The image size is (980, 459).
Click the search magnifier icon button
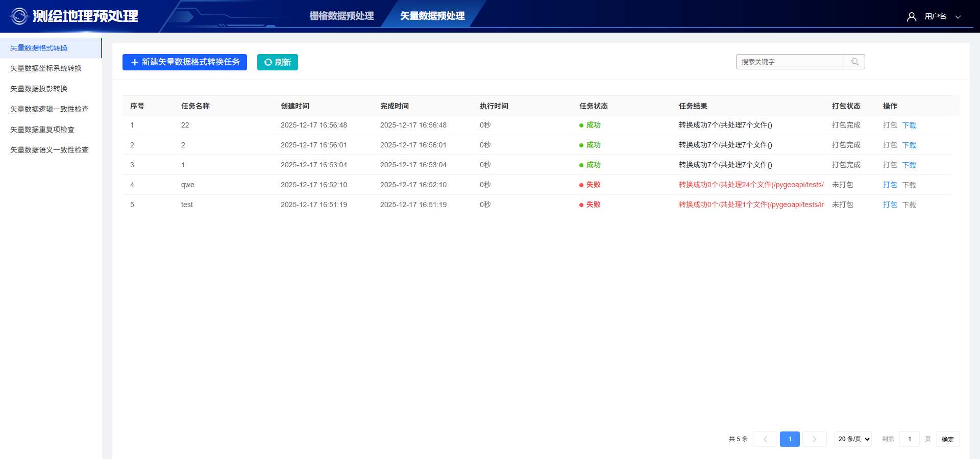point(855,62)
